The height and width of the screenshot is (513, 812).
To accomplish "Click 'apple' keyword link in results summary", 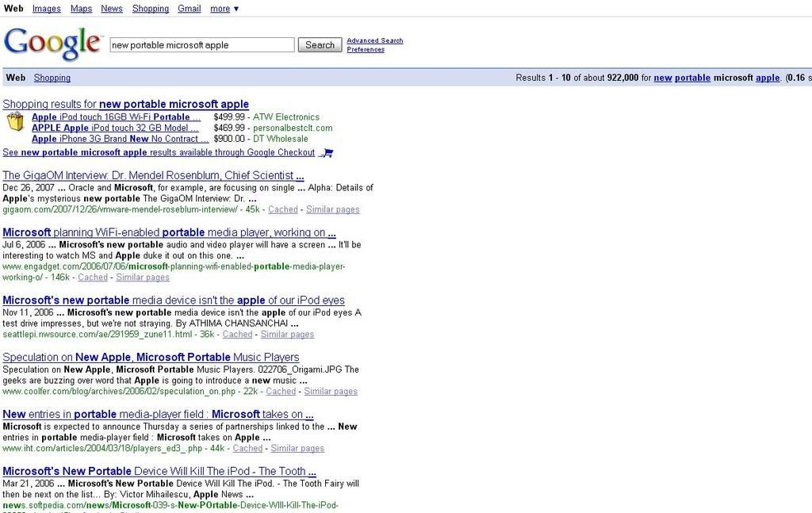I will (x=768, y=78).
